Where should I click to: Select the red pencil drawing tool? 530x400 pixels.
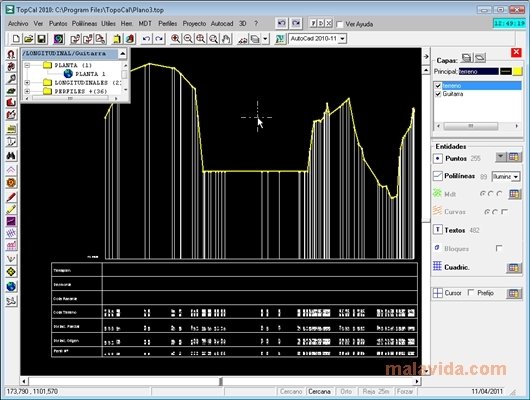pyautogui.click(x=11, y=197)
